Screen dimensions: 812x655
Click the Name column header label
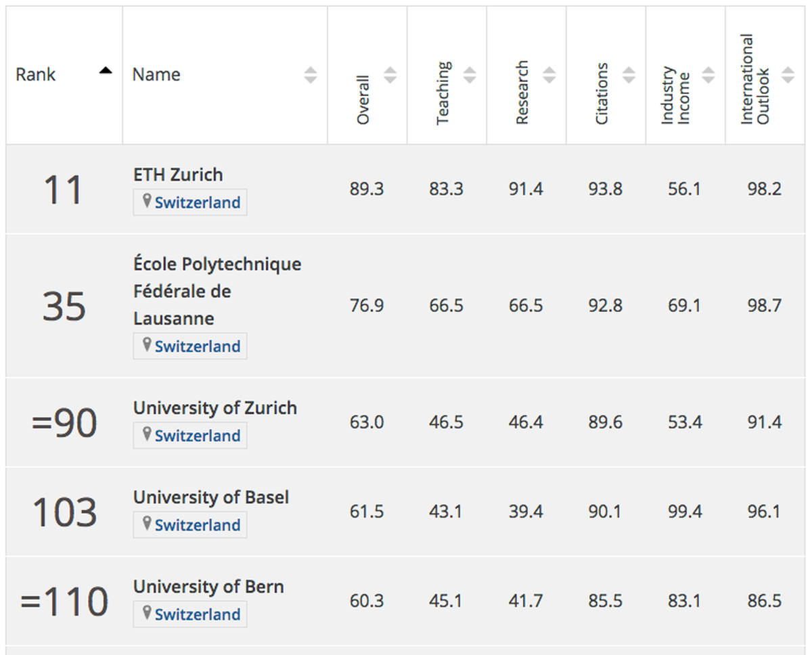coord(156,74)
